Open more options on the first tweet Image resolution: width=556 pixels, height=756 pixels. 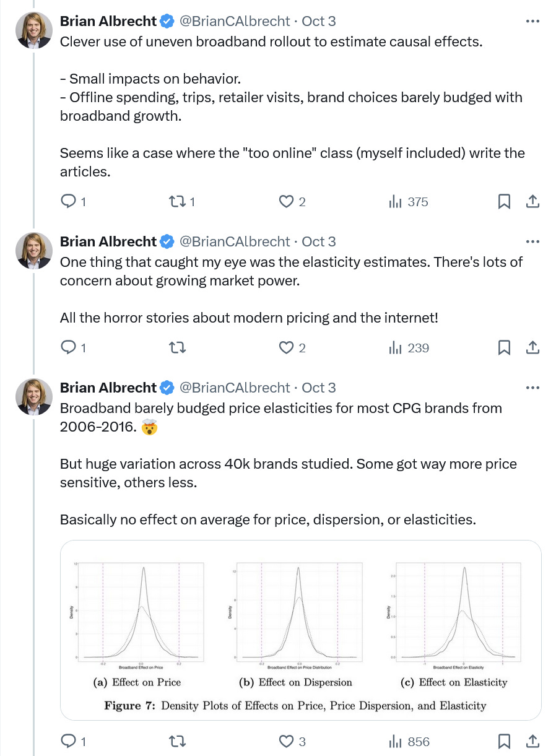tap(532, 21)
